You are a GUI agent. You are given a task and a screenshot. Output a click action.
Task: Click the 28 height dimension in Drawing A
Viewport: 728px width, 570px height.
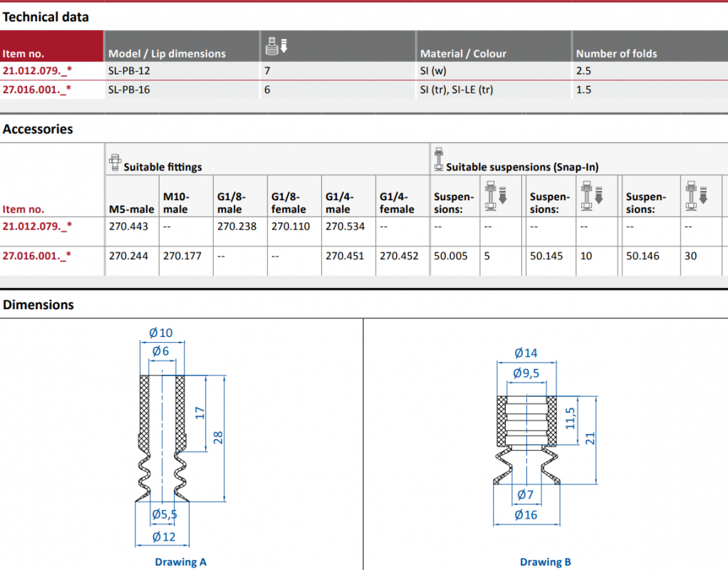(218, 437)
